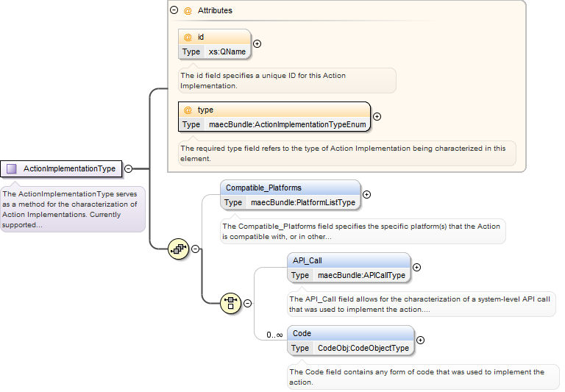Expand the id attribute details
Image resolution: width=565 pixels, height=392 pixels.
[x=257, y=43]
